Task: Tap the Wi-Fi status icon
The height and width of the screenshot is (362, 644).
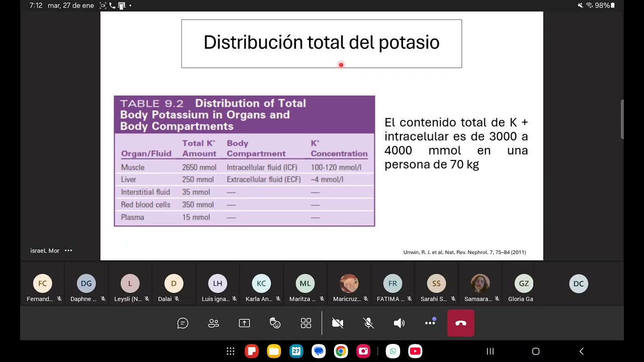Action: pyautogui.click(x=589, y=6)
